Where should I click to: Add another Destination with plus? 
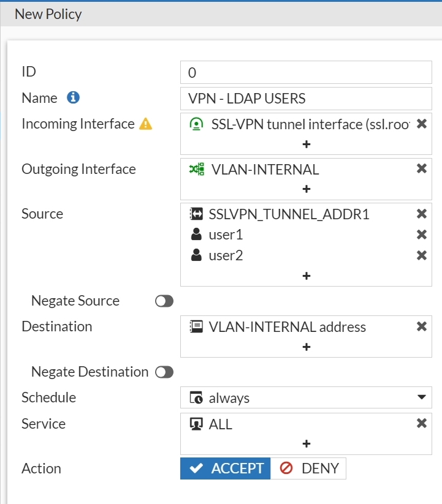click(x=307, y=347)
